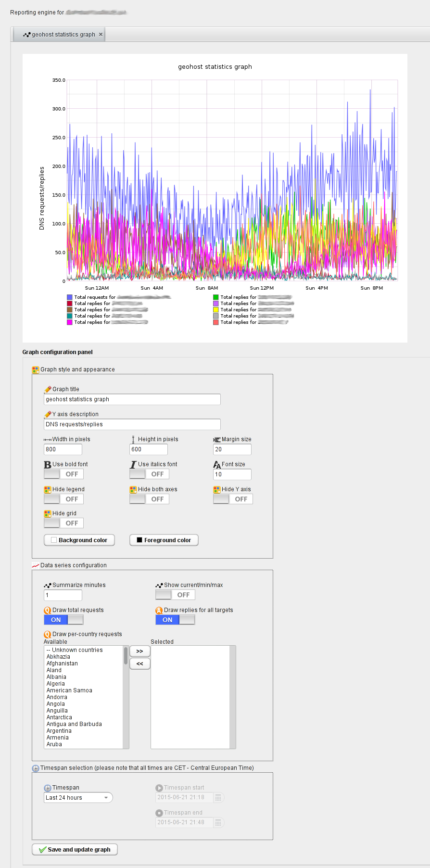The image size is (430, 868).
Task: Click the Font size field
Action: point(232,474)
